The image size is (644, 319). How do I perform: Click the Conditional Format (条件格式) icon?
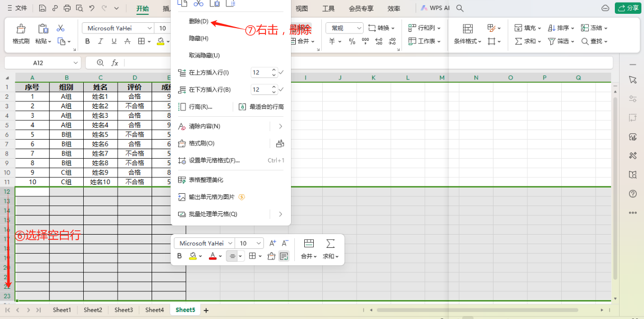(467, 29)
